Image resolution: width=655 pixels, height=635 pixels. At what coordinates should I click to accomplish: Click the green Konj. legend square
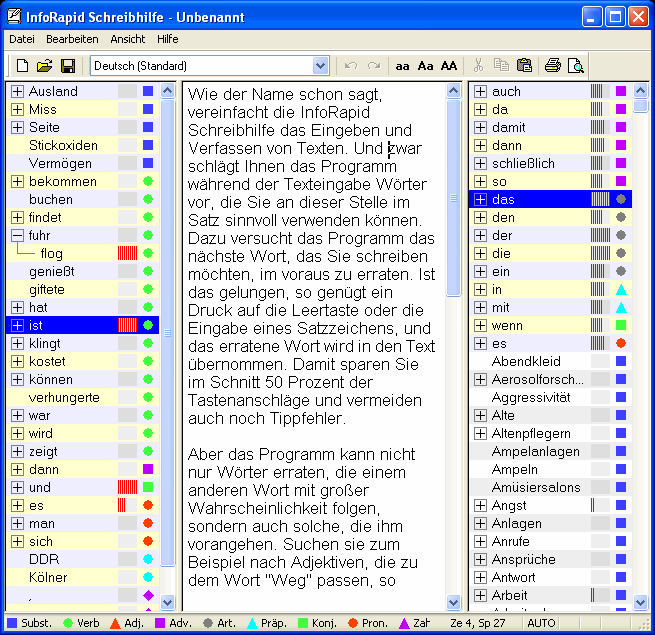point(303,623)
